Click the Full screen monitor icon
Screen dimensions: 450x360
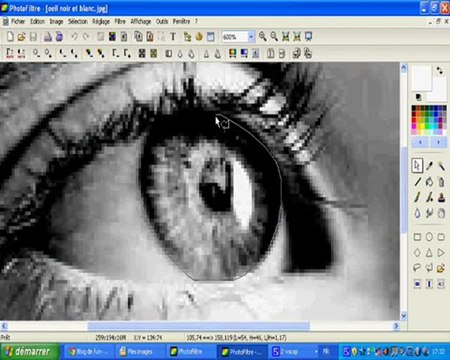pyautogui.click(x=309, y=36)
